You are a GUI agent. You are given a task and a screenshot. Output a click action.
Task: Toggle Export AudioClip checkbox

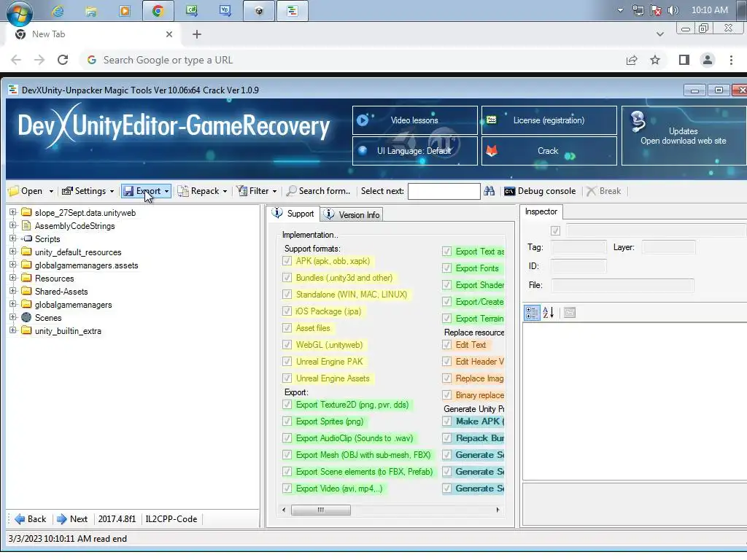click(x=287, y=437)
